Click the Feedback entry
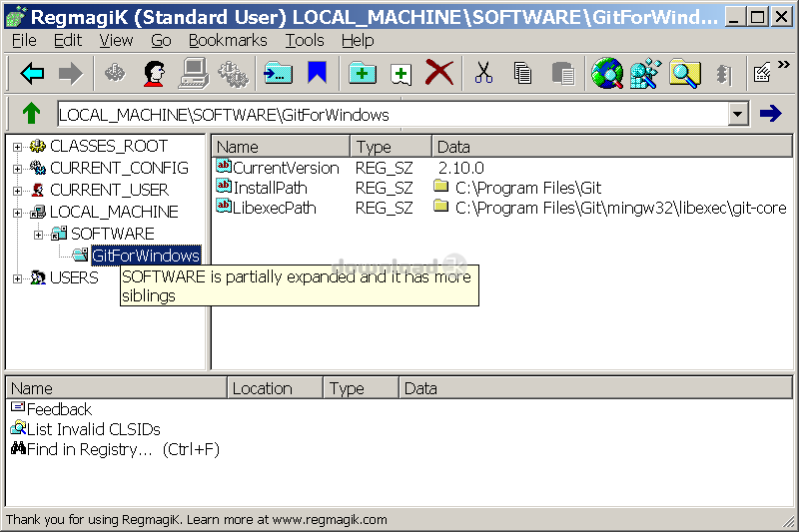The width and height of the screenshot is (799, 532). pos(59,409)
